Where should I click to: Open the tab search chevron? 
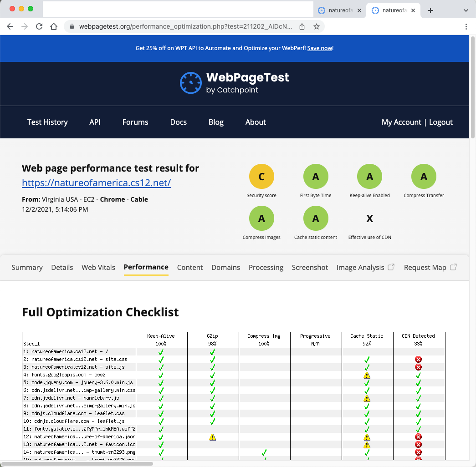466,10
